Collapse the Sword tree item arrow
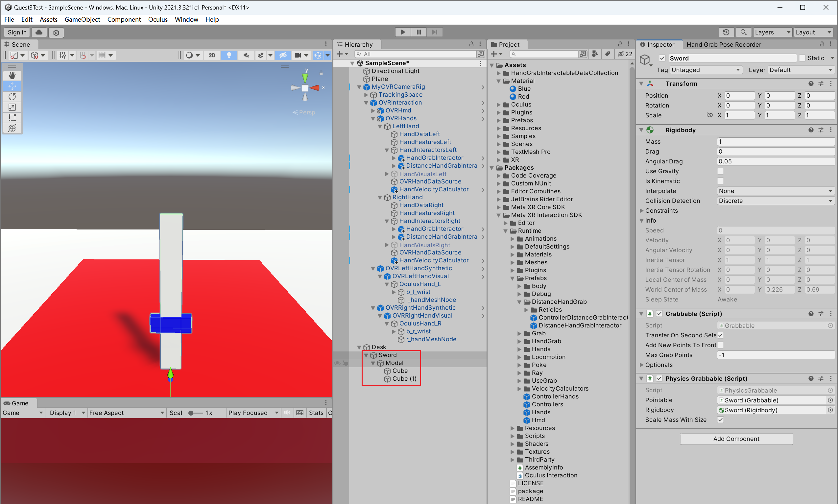The image size is (838, 504). pos(366,355)
